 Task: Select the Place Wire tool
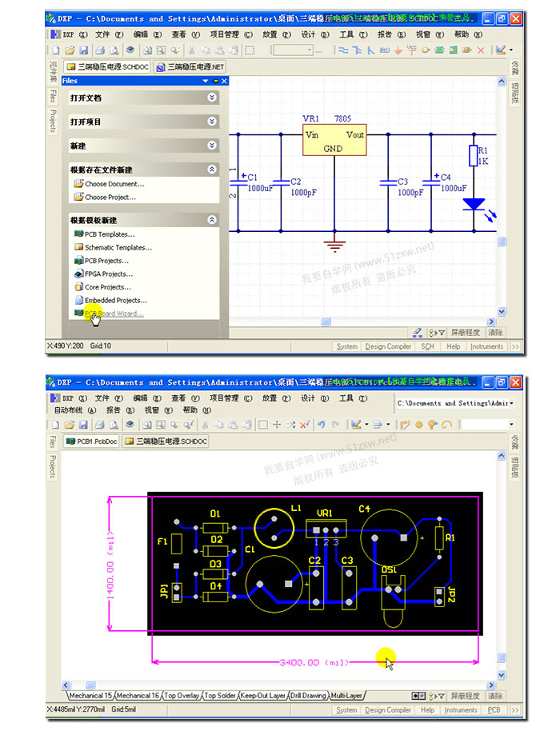tap(343, 50)
